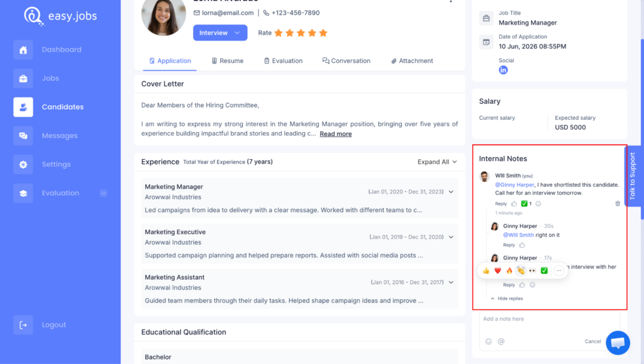644x364 pixels.
Task: Set rating to five stars
Action: click(x=323, y=33)
